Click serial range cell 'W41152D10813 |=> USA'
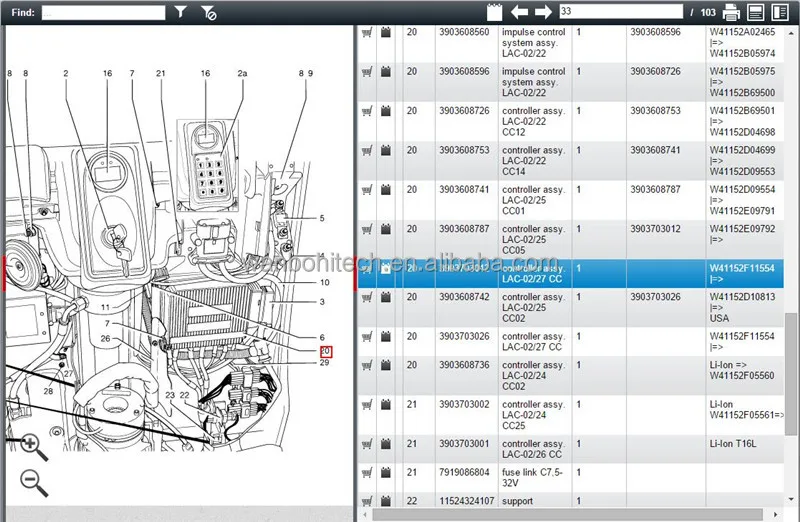 click(742, 307)
